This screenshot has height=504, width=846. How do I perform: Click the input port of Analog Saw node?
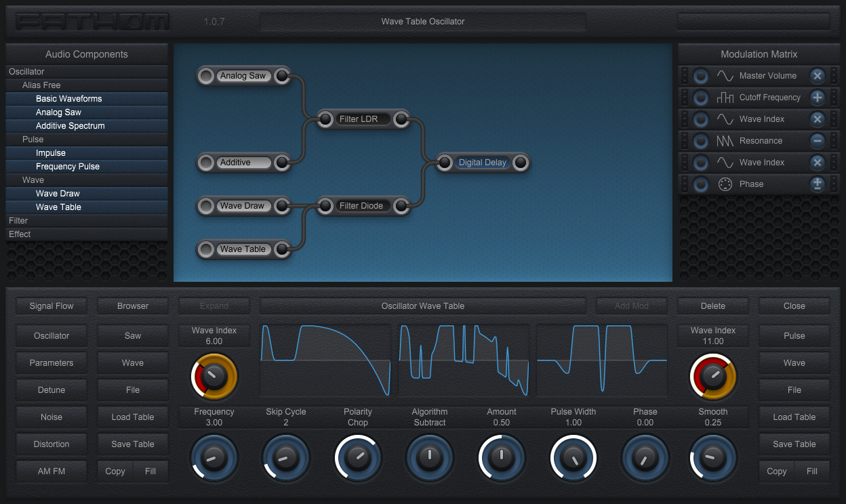click(x=206, y=76)
